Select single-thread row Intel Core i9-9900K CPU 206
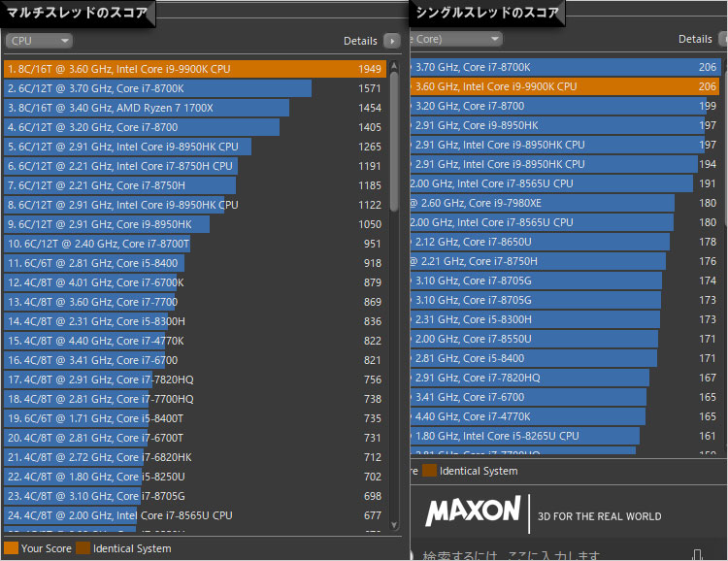The height and width of the screenshot is (561, 728). tap(566, 86)
